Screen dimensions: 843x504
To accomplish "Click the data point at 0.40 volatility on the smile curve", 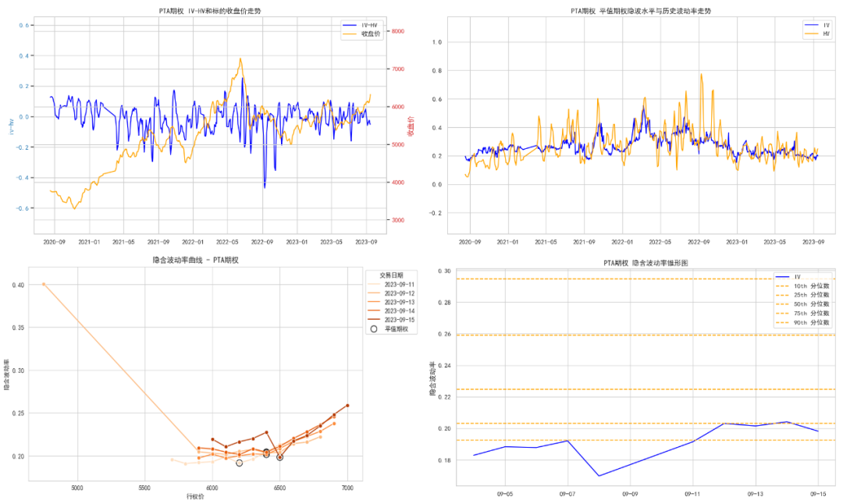I will [x=44, y=284].
